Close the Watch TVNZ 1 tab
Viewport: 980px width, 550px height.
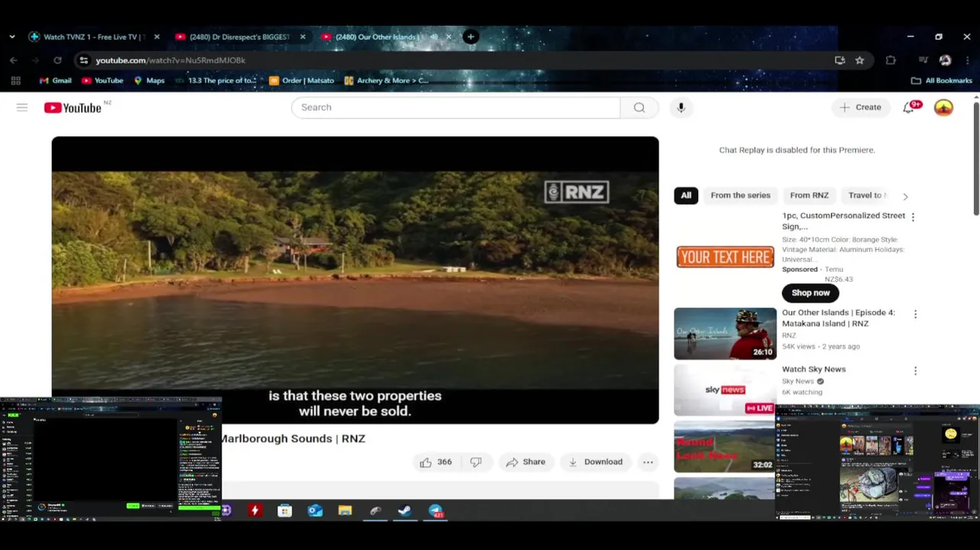pyautogui.click(x=157, y=37)
